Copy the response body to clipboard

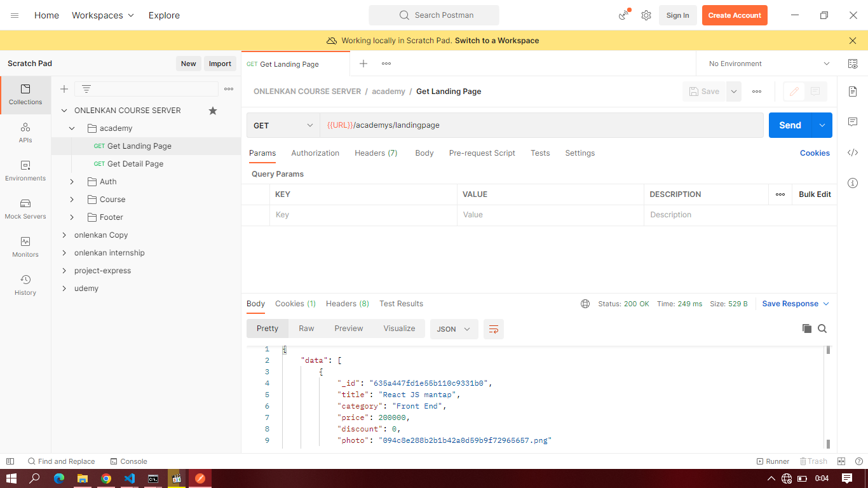807,329
